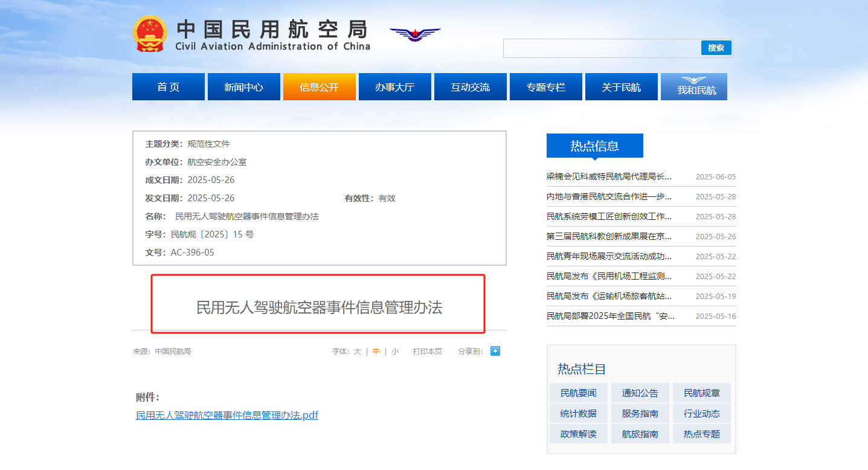Click document number AC-396-05
Screen dimensions: 868x470
192,253
